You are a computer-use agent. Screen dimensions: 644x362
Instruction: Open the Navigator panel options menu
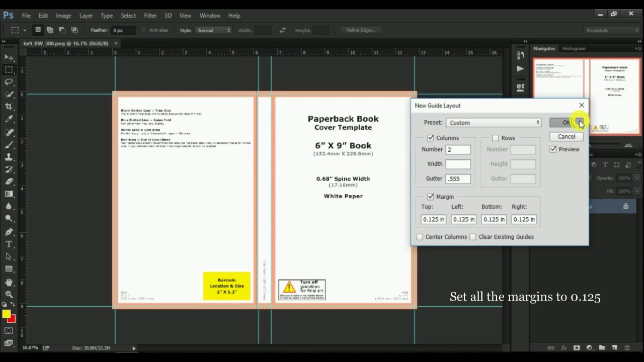[x=637, y=49]
